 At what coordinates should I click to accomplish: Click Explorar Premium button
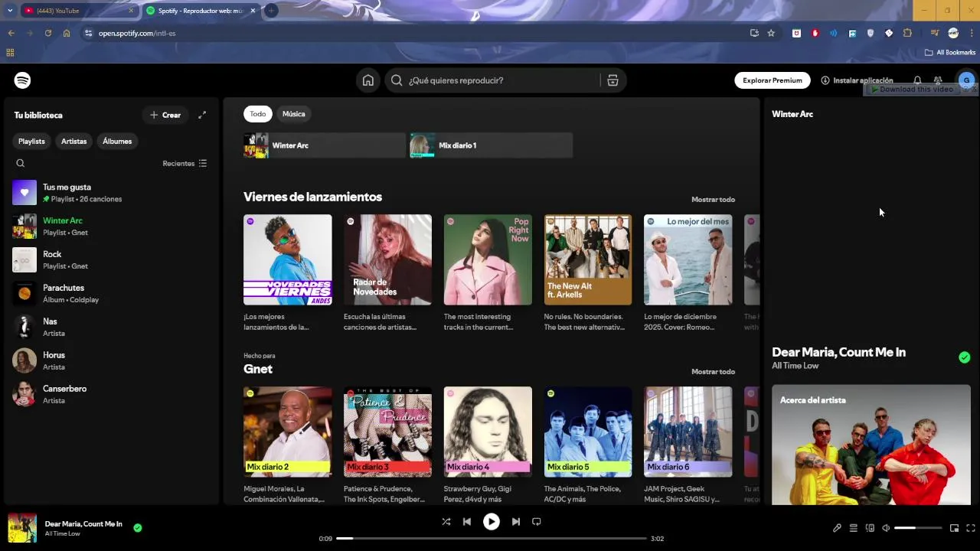click(x=773, y=80)
